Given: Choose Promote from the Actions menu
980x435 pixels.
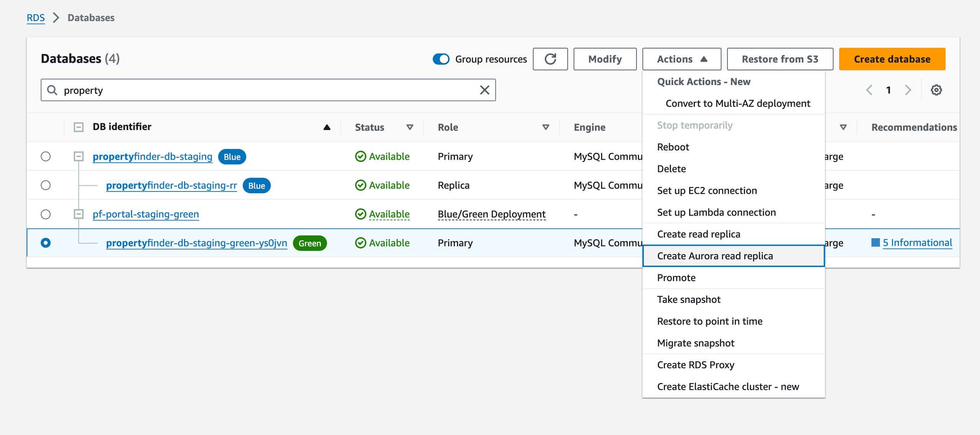Looking at the screenshot, I should tap(733, 278).
